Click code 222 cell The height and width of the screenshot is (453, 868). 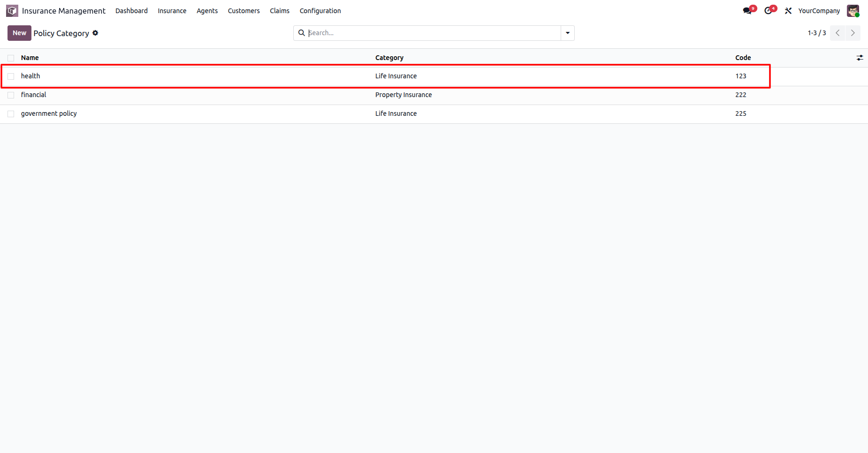point(741,95)
